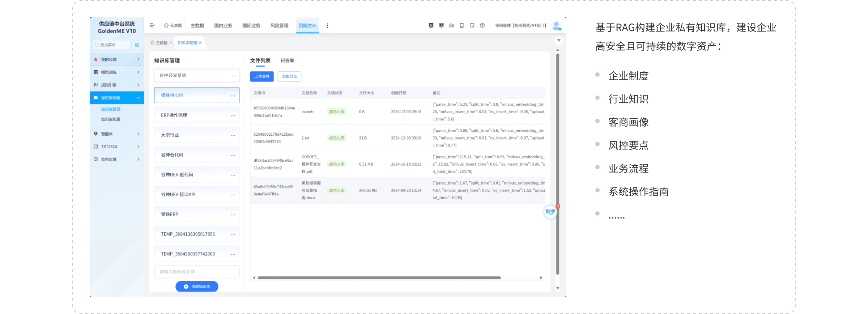Open the floating 助手 assistant bubble
868x314 pixels.
(x=550, y=212)
